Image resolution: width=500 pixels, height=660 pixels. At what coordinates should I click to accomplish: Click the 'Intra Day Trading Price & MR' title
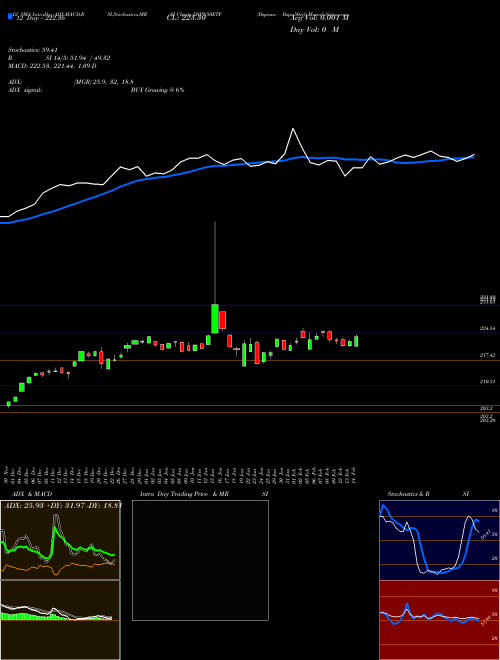(186, 494)
